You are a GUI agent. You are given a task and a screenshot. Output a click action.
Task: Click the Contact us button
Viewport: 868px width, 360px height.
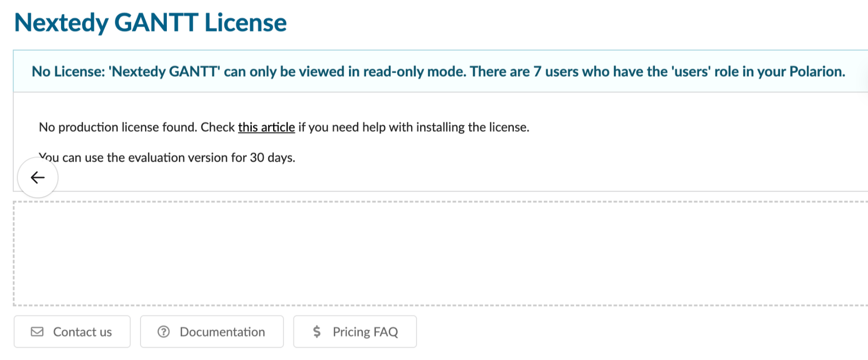click(x=72, y=332)
